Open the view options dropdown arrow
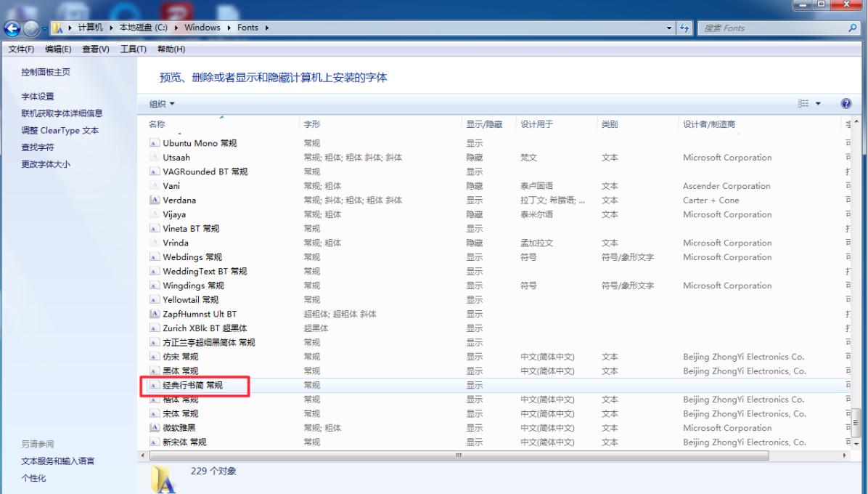This screenshot has height=494, width=868. pos(818,104)
